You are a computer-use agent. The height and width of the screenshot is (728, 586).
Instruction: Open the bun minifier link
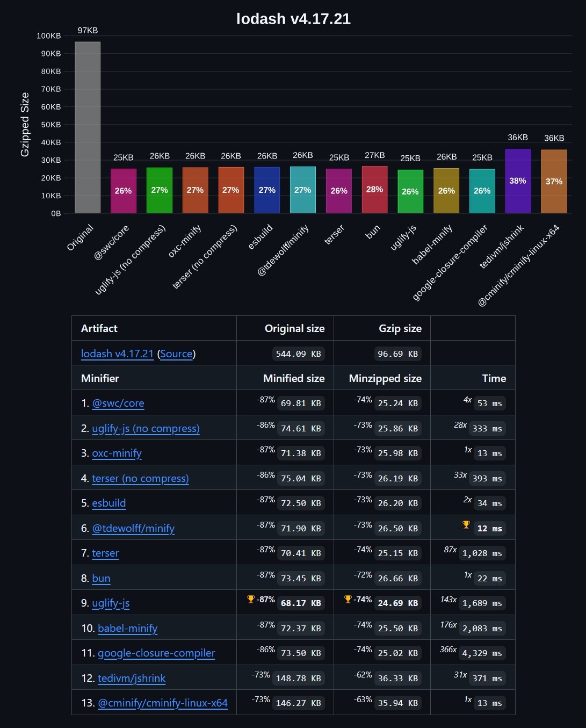(101, 578)
